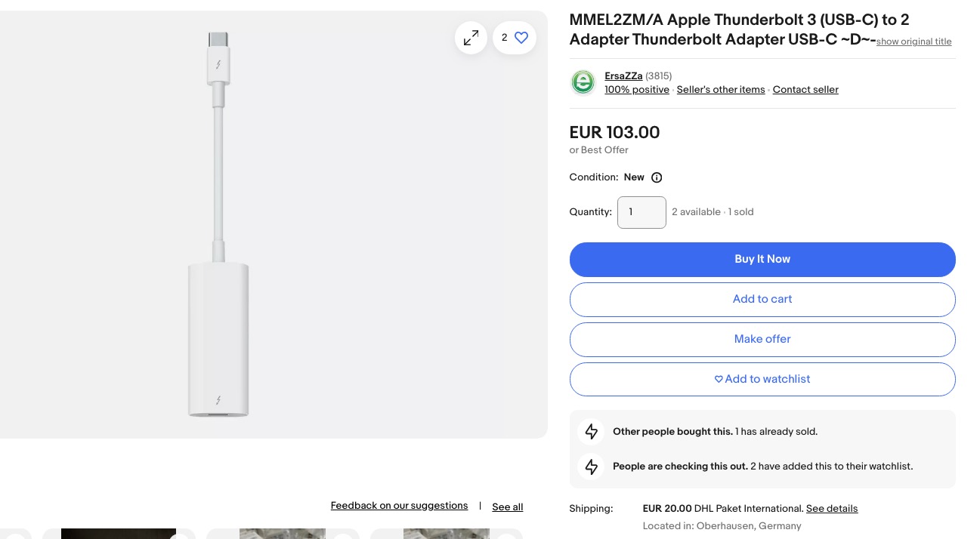Click the heart icon on product image
Viewport: 980px width, 539px height.
[x=521, y=38]
